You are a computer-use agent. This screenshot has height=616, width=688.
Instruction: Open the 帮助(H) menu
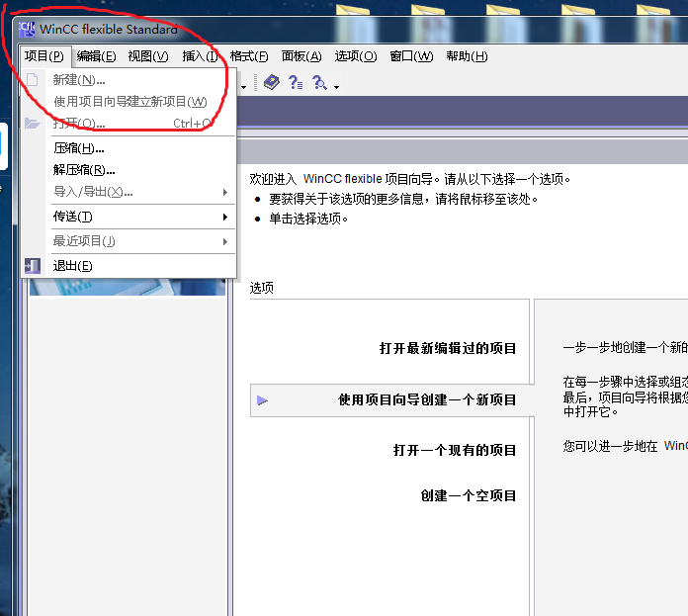467,56
